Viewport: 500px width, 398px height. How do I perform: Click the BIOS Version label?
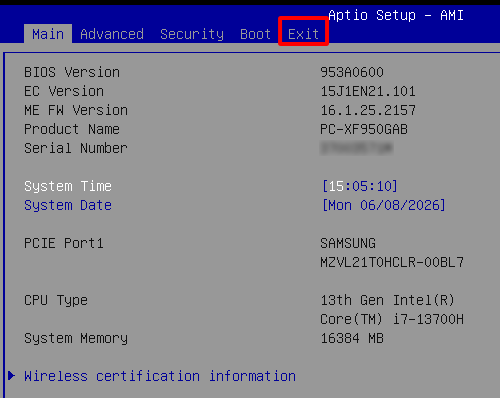72,72
